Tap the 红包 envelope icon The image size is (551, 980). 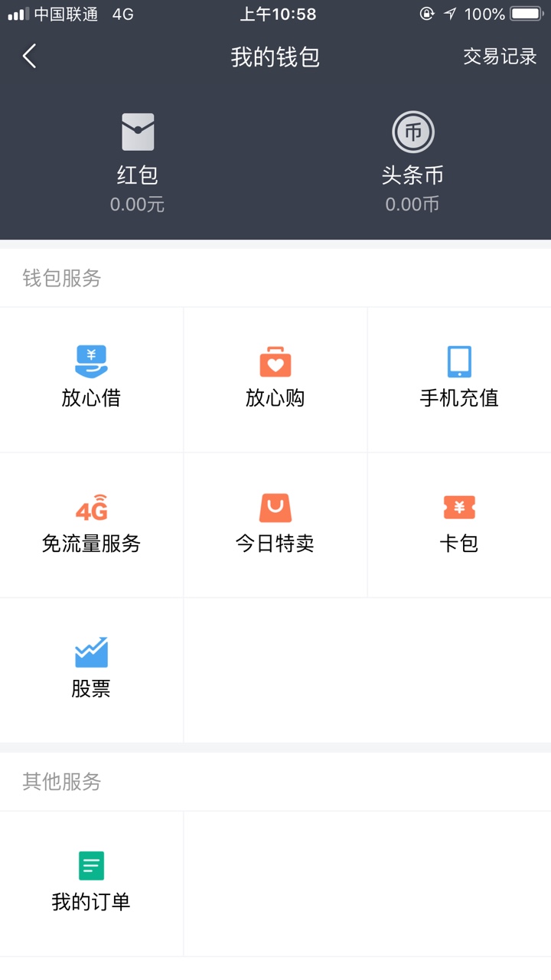[138, 132]
